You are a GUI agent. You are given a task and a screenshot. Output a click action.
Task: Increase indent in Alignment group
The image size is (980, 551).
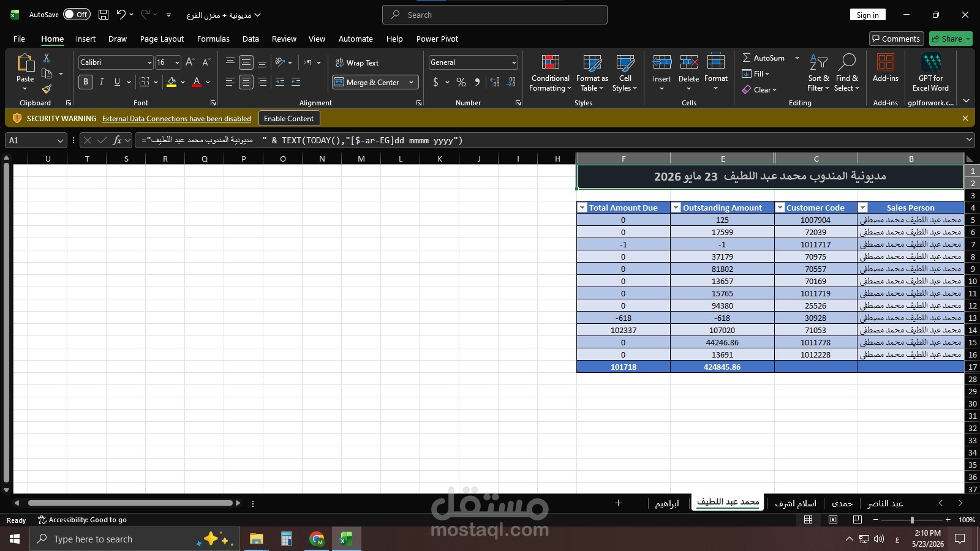click(296, 82)
